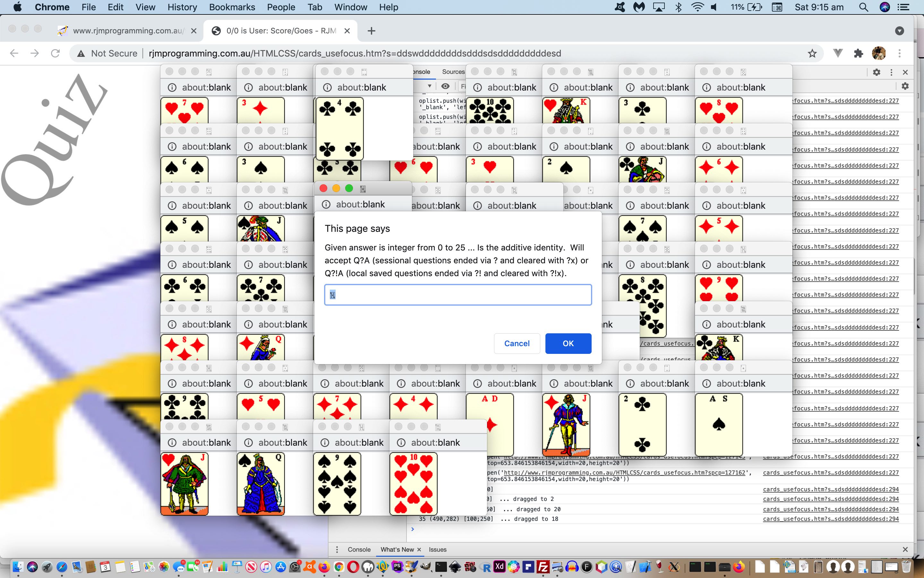924x578 pixels.
Task: Open the Window menu
Action: pyautogui.click(x=350, y=7)
